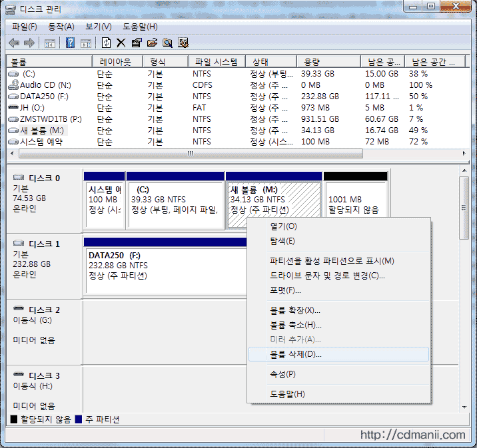
Task: Sort by the 볼륨 column header
Action: 49,62
